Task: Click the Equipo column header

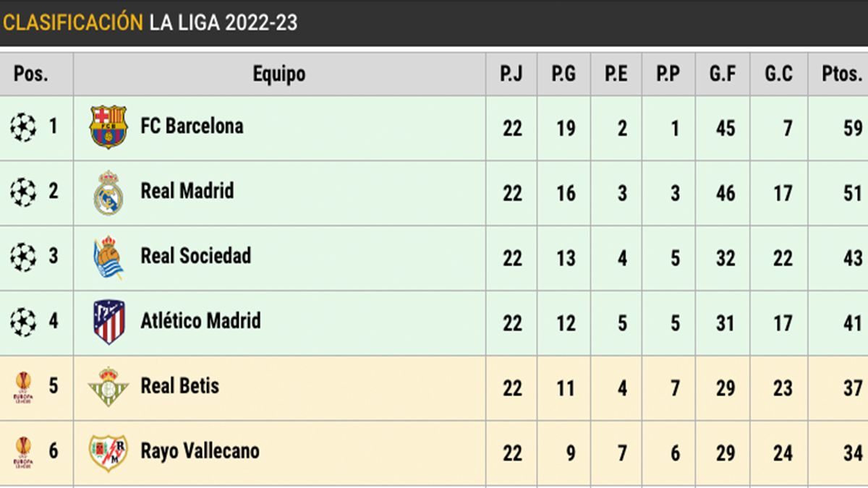Action: tap(279, 74)
